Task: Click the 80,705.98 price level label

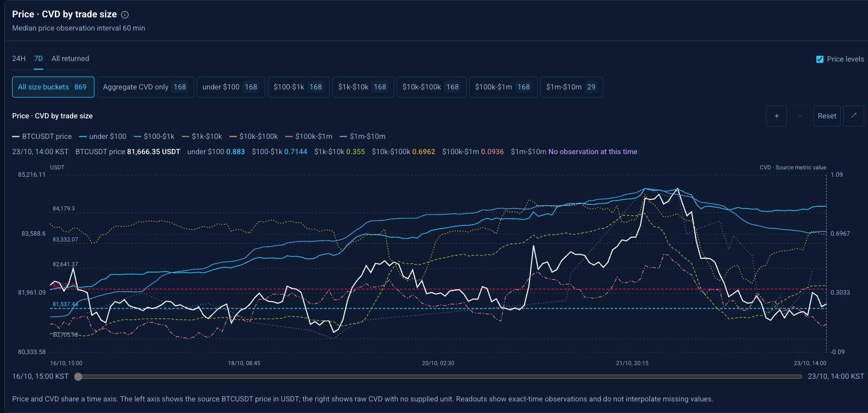Action: coord(65,335)
